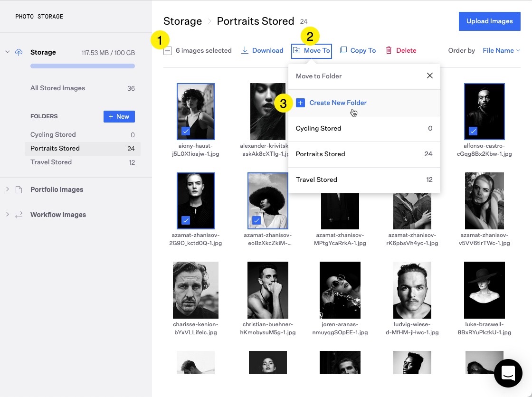Image resolution: width=532 pixels, height=397 pixels.
Task: Uncheck the alfonso-castro portrait checkbox
Action: point(473,131)
